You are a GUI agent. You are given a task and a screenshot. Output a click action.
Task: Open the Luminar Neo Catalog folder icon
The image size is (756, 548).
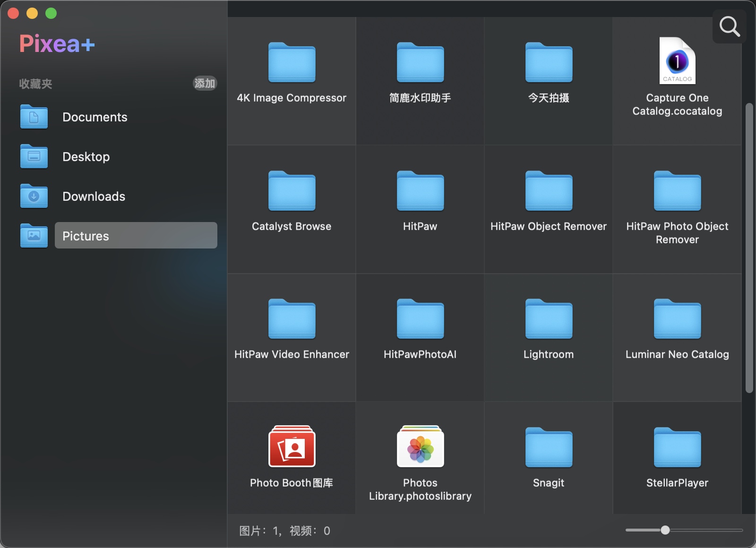point(677,318)
